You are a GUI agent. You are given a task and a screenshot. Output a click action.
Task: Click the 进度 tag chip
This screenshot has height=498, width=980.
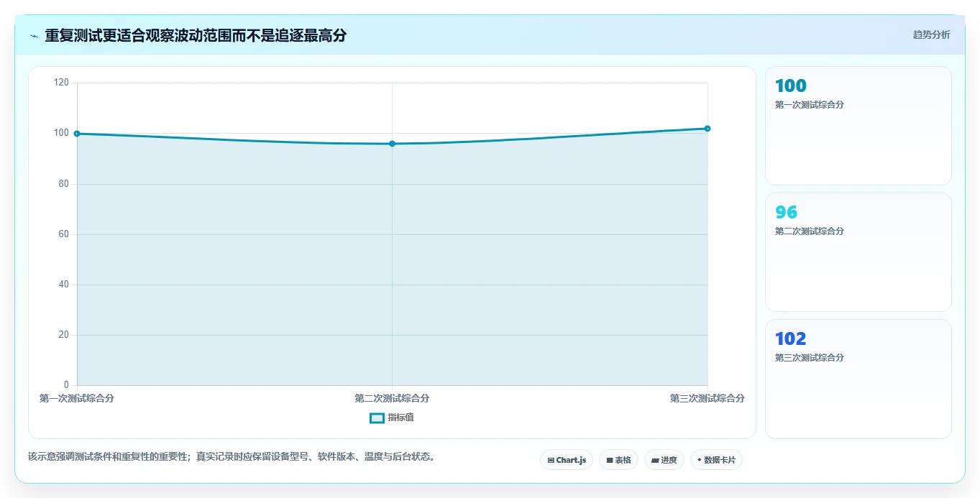[664, 460]
